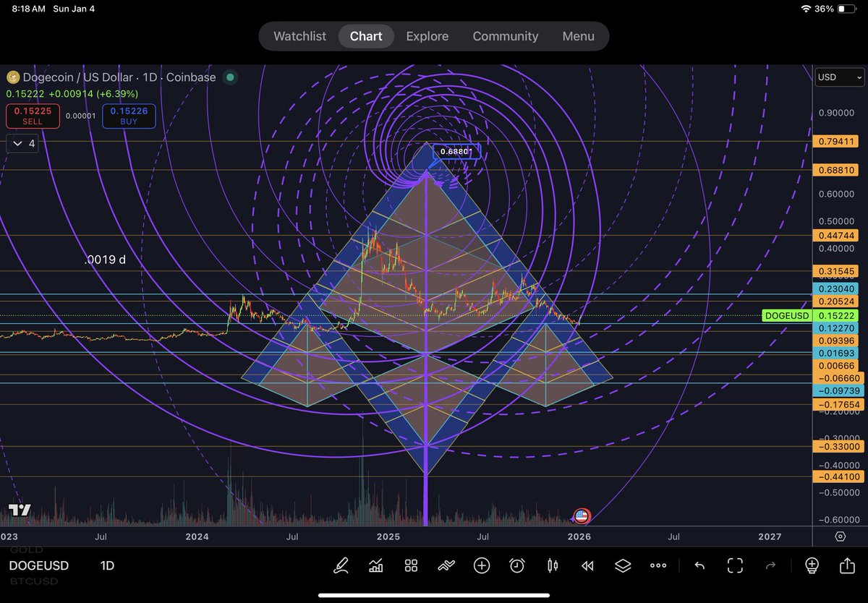Image resolution: width=868 pixels, height=603 pixels.
Task: Select the Chart tab
Action: pos(366,36)
